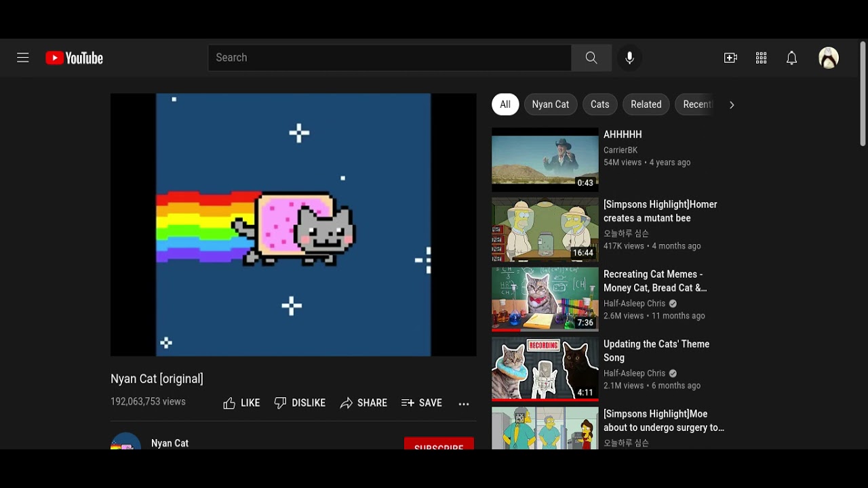This screenshot has height=488, width=868.
Task: Open the AHHHHH video title
Action: point(623,134)
